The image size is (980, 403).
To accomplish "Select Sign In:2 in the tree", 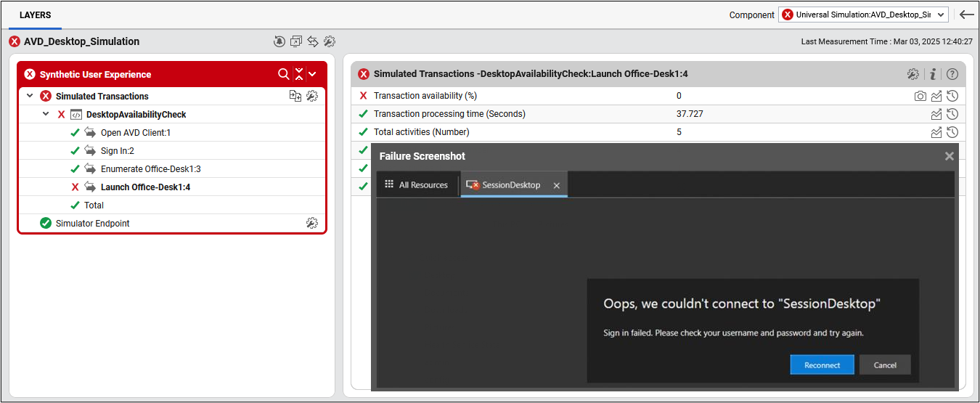I will [118, 151].
